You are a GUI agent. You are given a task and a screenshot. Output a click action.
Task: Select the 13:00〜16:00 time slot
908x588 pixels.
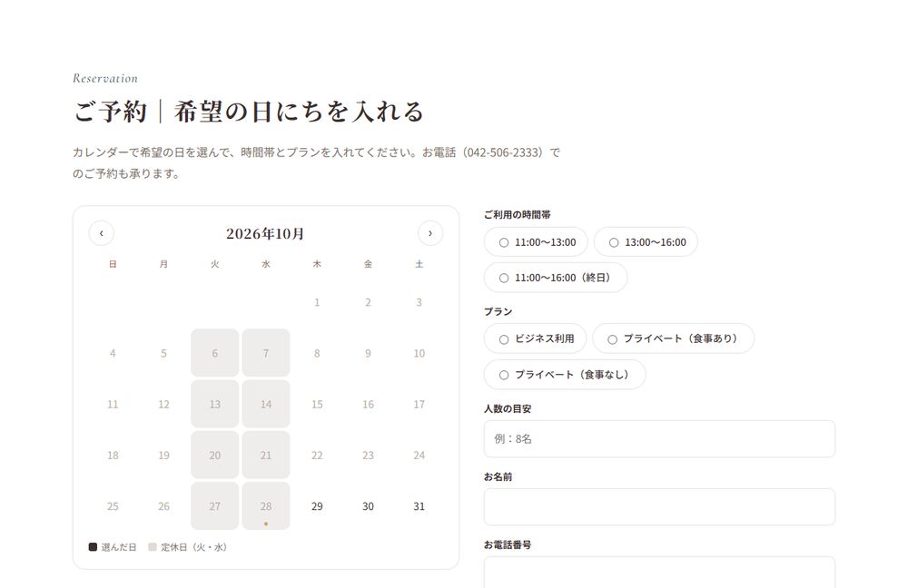point(646,242)
